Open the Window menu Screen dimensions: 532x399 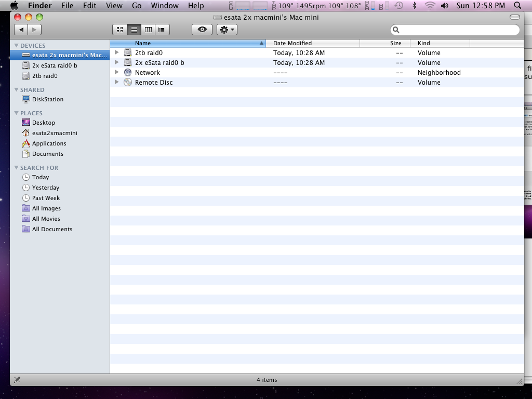coord(165,6)
